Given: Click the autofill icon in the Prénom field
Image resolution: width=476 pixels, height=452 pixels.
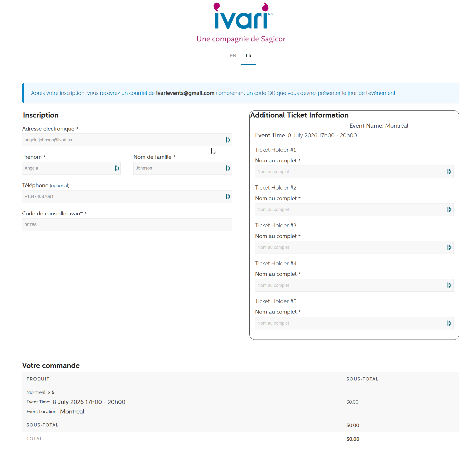Looking at the screenshot, I should 117,168.
